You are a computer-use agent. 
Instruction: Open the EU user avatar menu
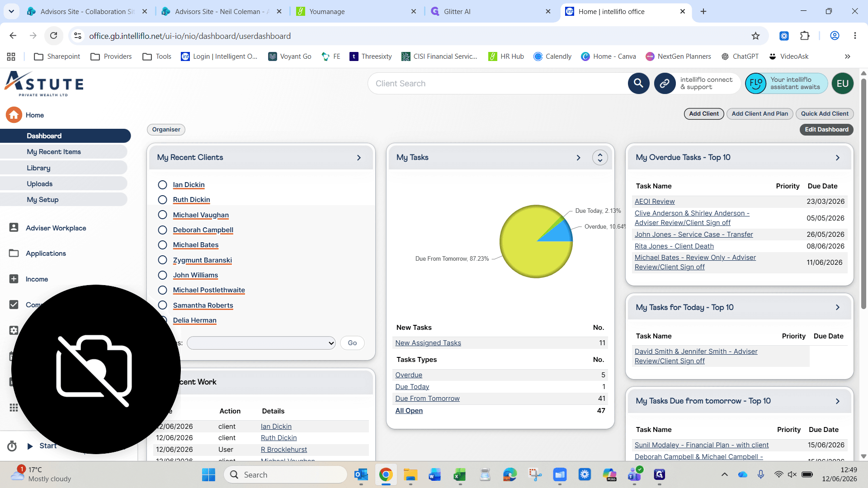coord(842,83)
